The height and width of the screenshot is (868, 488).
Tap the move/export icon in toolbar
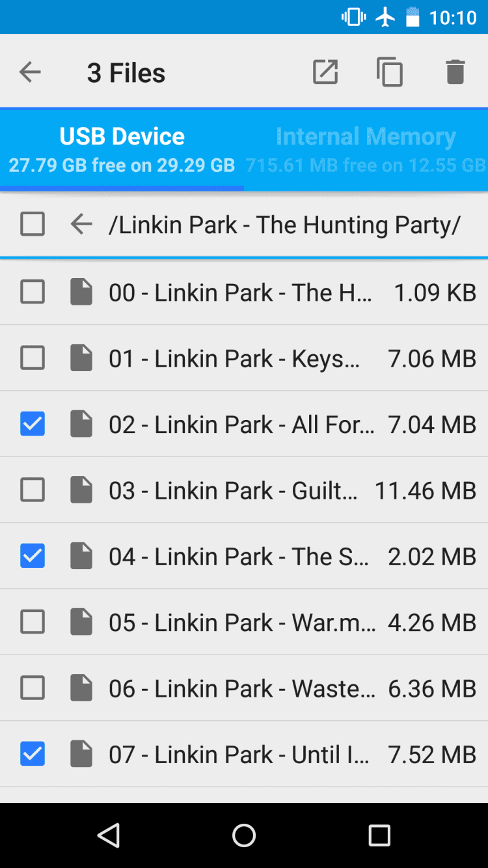coord(325,72)
